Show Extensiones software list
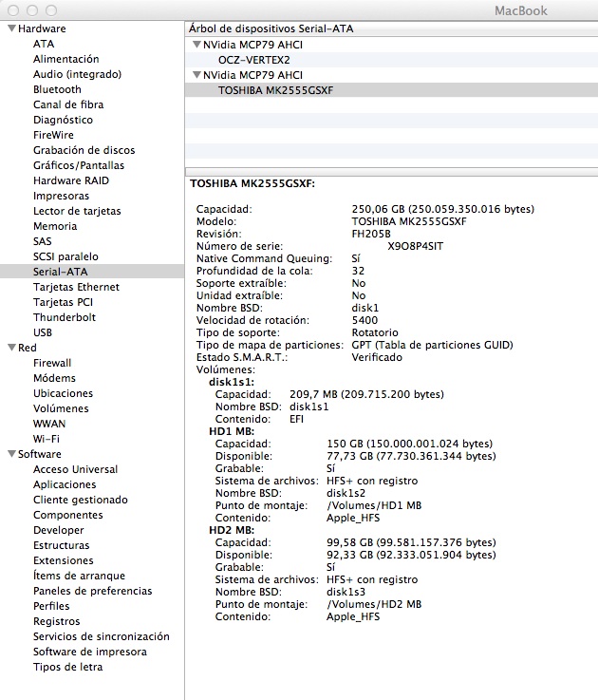 [x=63, y=560]
